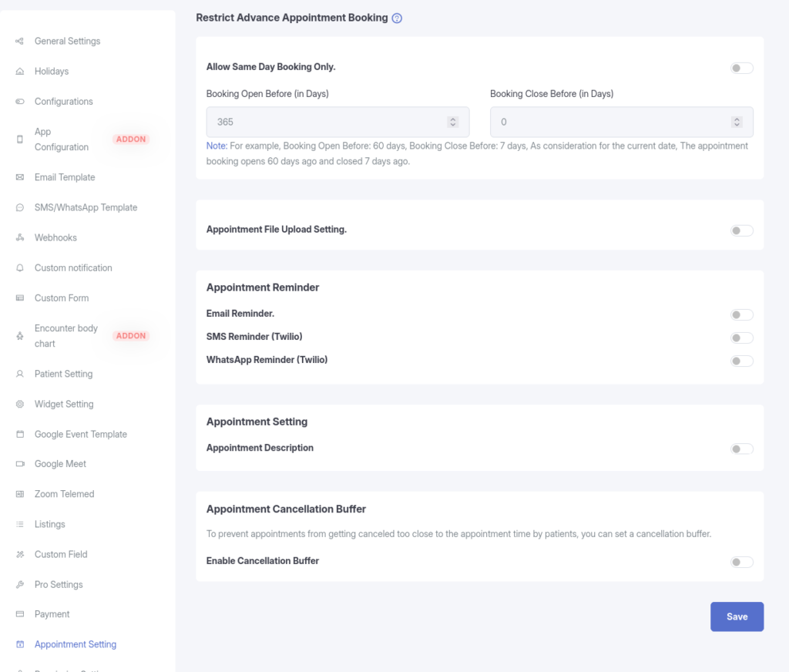Click the Google Meet camera icon
Image resolution: width=789 pixels, height=672 pixels.
tap(20, 464)
